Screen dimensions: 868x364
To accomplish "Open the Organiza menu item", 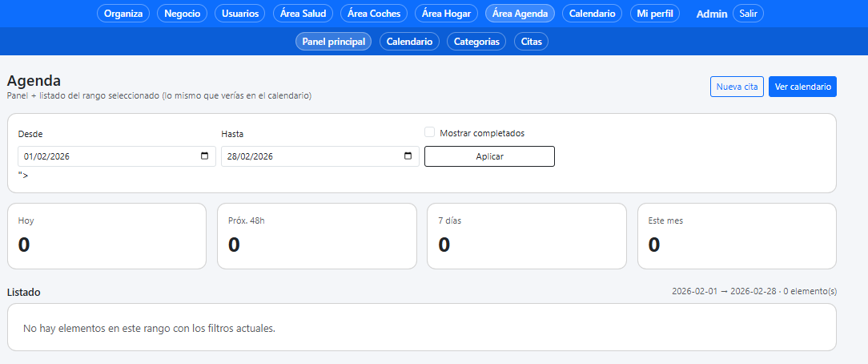I will [123, 14].
